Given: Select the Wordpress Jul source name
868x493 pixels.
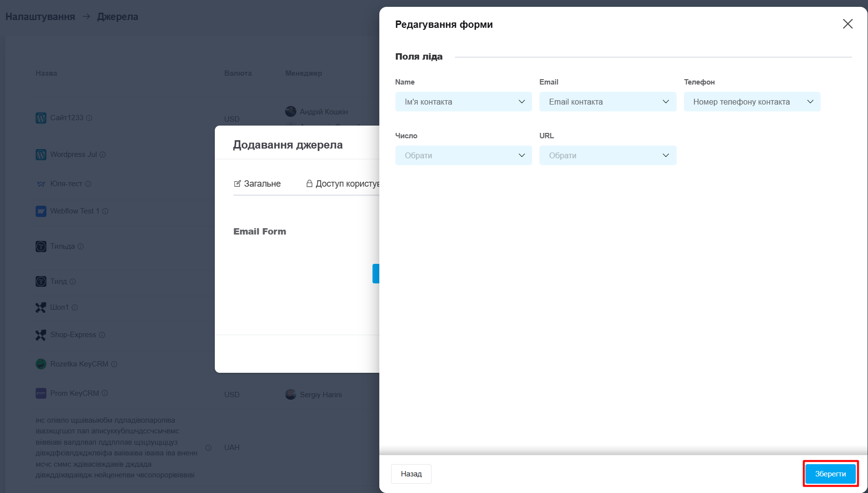Looking at the screenshot, I should pyautogui.click(x=74, y=154).
